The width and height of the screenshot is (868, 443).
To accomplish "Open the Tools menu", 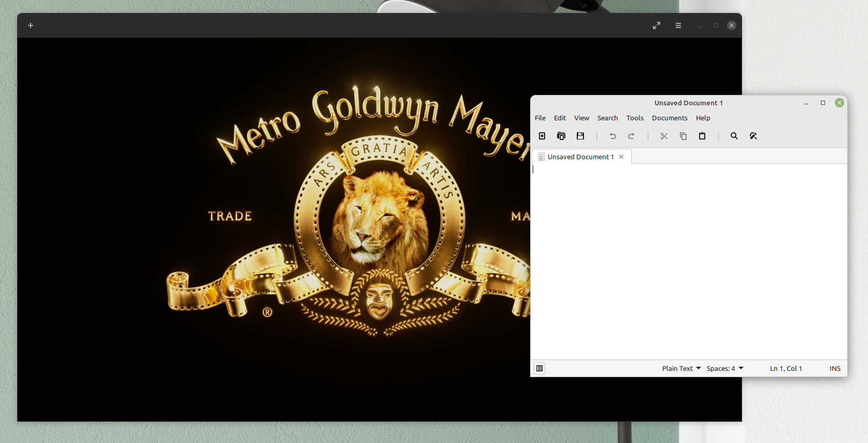I will tap(635, 118).
